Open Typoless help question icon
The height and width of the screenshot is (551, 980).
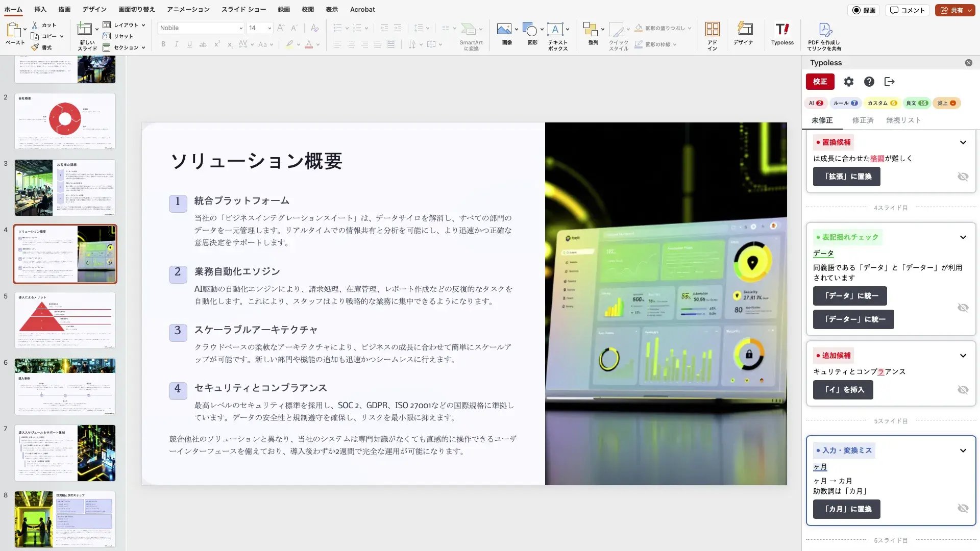pos(869,82)
